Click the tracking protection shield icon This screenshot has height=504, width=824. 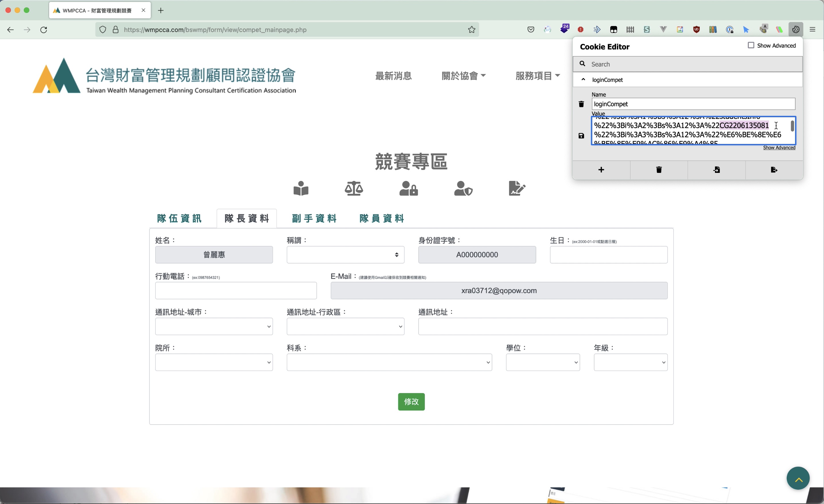(103, 30)
